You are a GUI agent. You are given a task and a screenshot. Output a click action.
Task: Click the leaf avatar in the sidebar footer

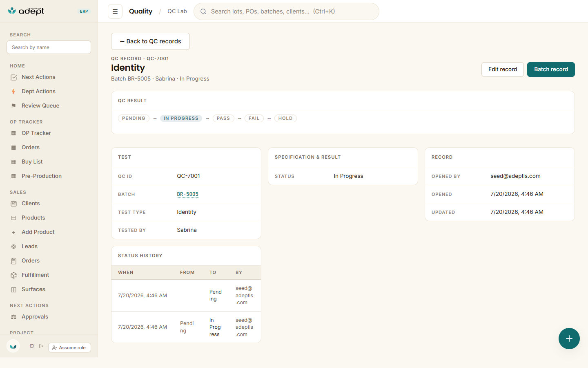pyautogui.click(x=13, y=346)
